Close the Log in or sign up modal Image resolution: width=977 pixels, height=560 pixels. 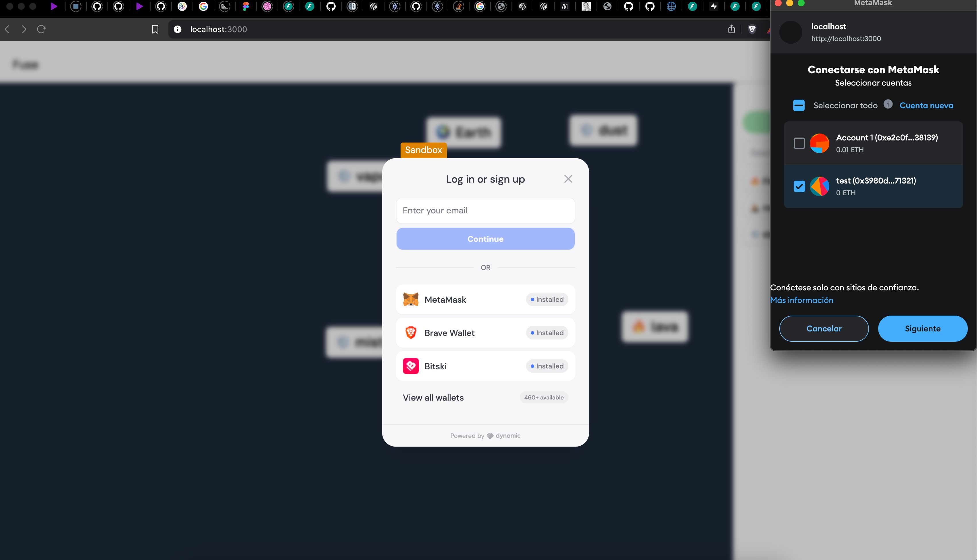tap(568, 179)
